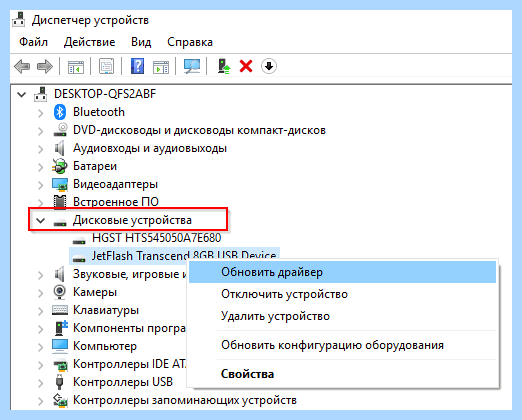Select the DESKTOP-QFS2ABF label
Viewport: 522px width, 420px height.
105,94
